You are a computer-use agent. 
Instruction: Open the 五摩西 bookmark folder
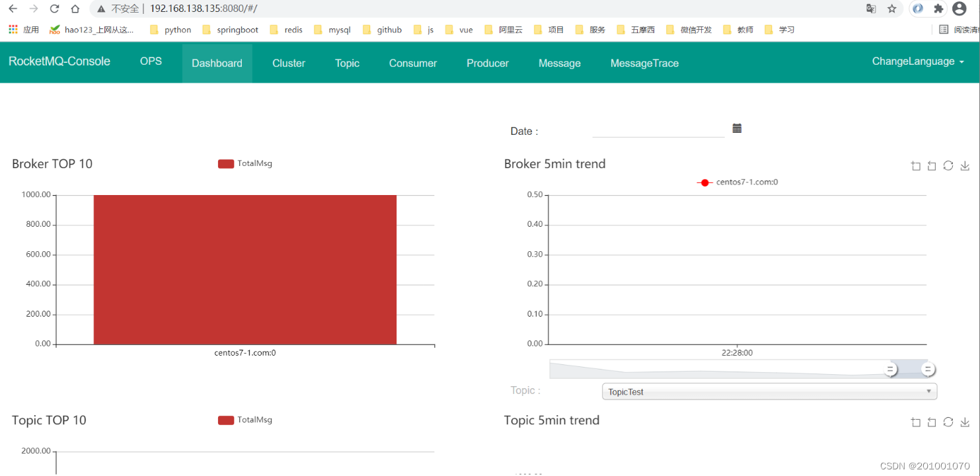click(x=636, y=30)
